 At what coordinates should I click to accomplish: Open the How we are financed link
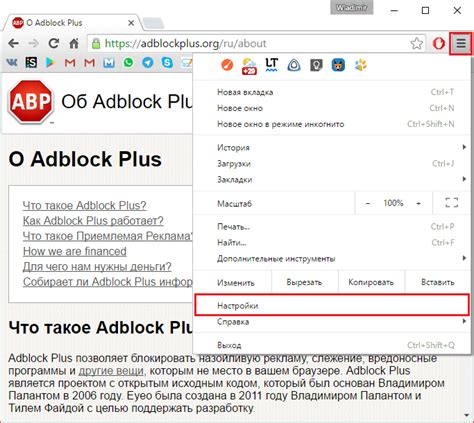(x=75, y=251)
